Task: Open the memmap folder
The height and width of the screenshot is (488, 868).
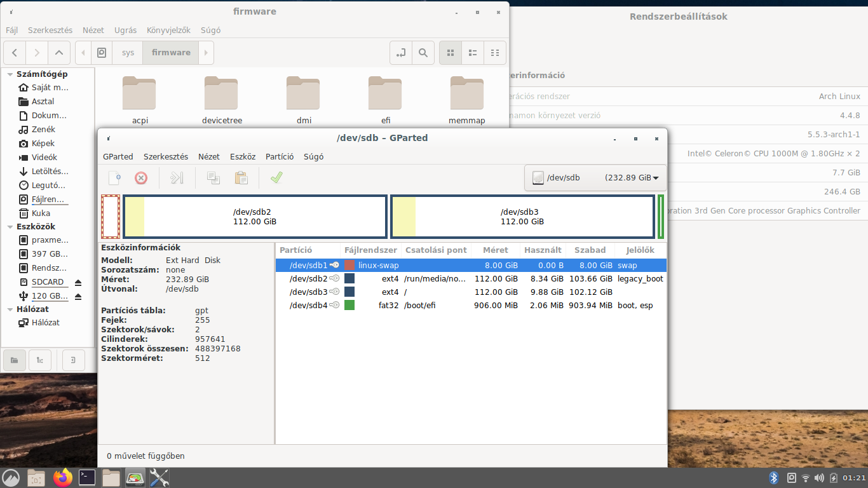Action: (467, 99)
